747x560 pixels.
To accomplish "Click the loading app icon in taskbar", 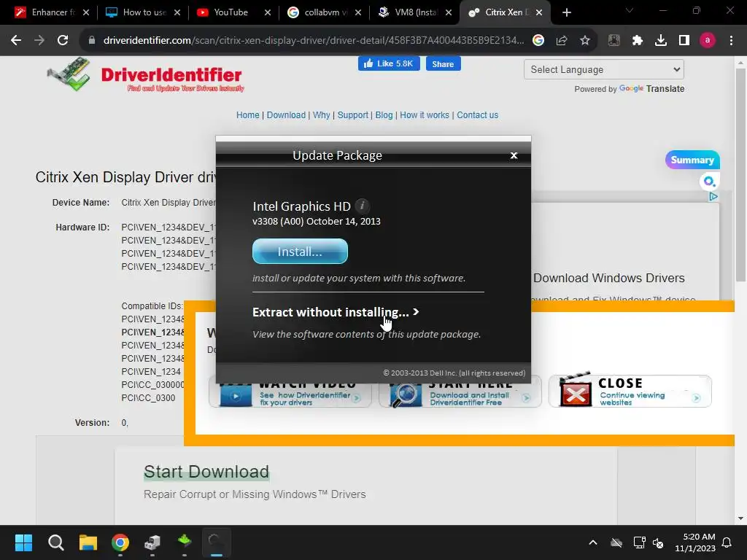I will tap(216, 542).
